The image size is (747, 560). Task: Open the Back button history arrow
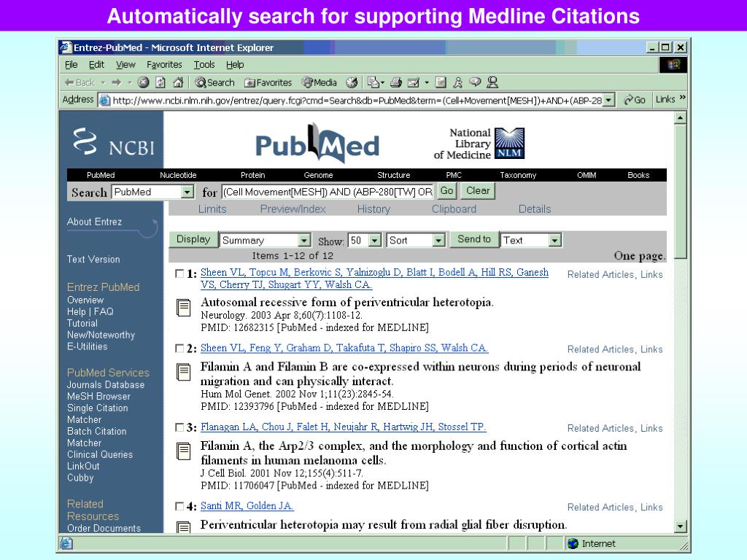click(x=103, y=82)
